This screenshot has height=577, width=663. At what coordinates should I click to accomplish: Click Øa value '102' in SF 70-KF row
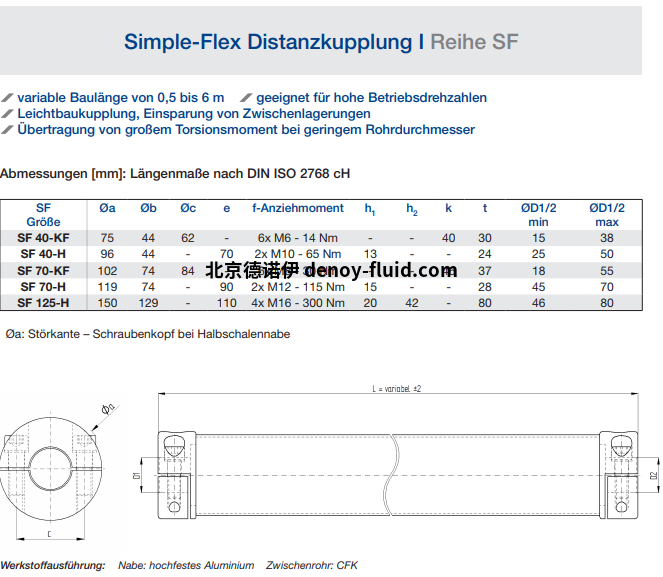pyautogui.click(x=107, y=271)
